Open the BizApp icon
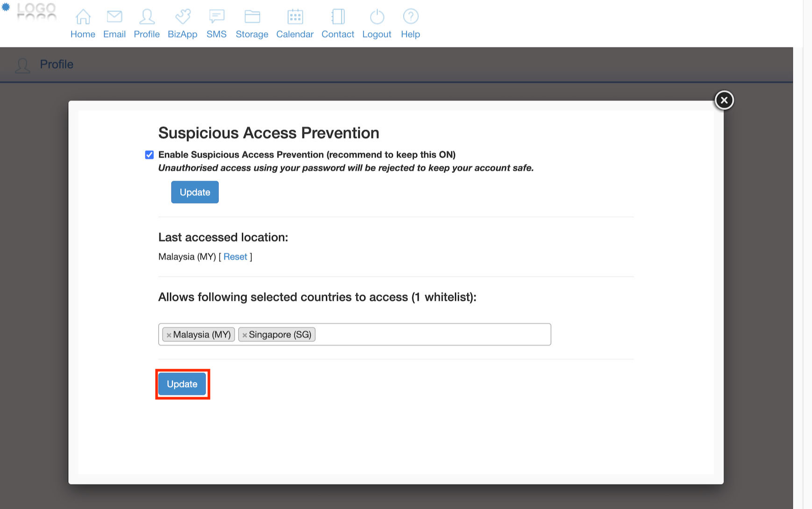Viewport: 812px width, 509px height. [183, 17]
